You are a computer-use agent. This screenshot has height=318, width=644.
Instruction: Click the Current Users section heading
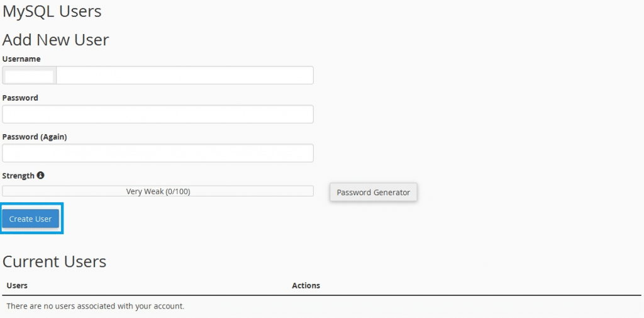point(54,261)
